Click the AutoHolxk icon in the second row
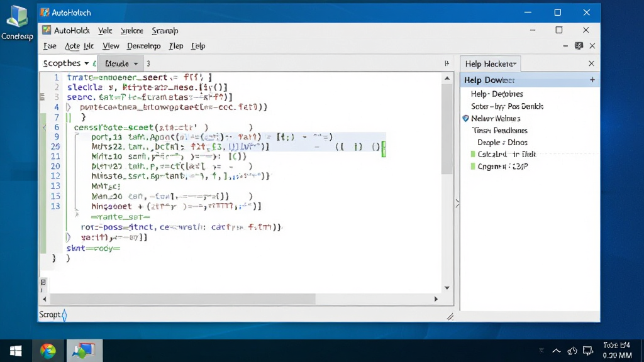This screenshot has height=362, width=644. click(47, 30)
